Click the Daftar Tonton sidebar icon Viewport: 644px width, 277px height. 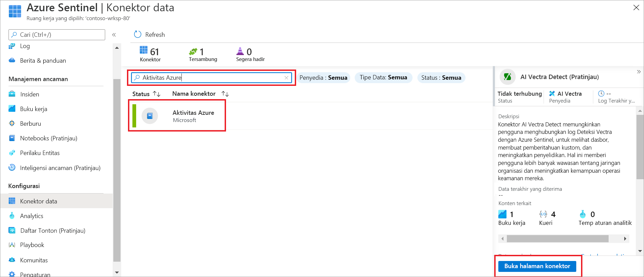[x=12, y=231]
